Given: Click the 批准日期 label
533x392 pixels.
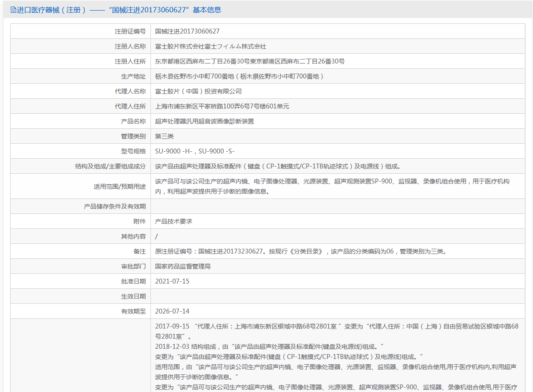Looking at the screenshot, I should click(133, 281).
